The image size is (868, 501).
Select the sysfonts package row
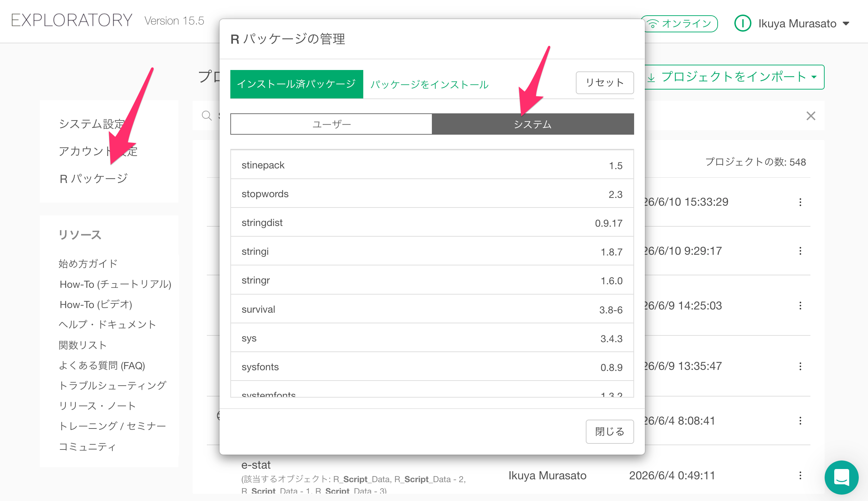click(432, 367)
